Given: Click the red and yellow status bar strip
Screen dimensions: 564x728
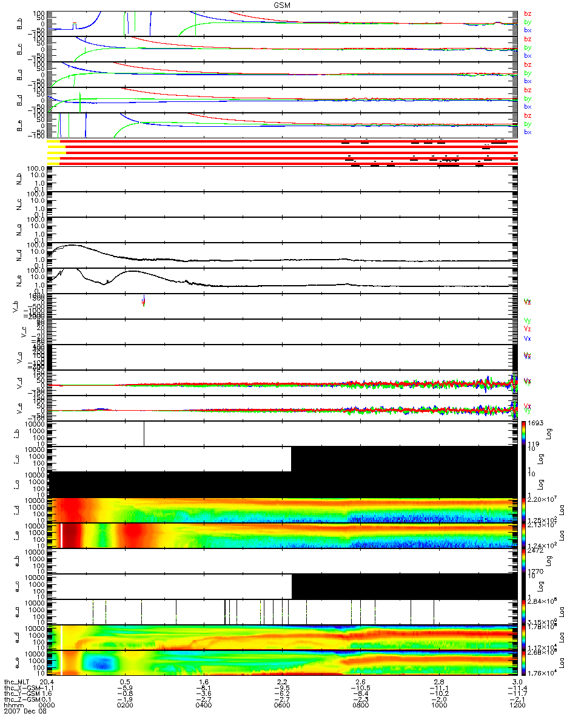Looking at the screenshot, I should 283,152.
